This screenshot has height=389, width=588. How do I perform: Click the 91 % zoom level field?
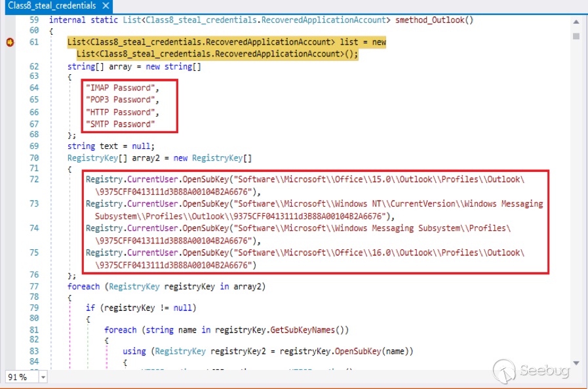click(x=22, y=377)
